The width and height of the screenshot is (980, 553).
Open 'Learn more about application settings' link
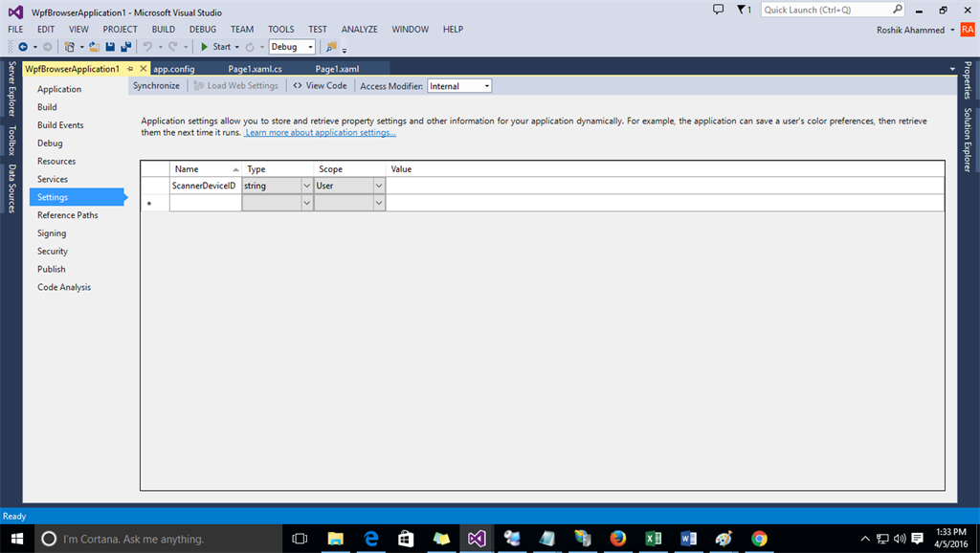click(x=320, y=132)
